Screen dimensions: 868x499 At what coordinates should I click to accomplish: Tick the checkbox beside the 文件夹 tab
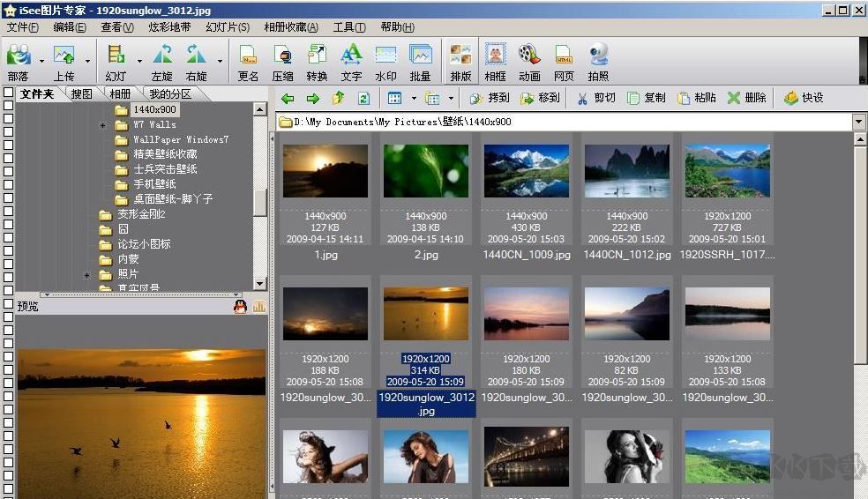tap(8, 93)
